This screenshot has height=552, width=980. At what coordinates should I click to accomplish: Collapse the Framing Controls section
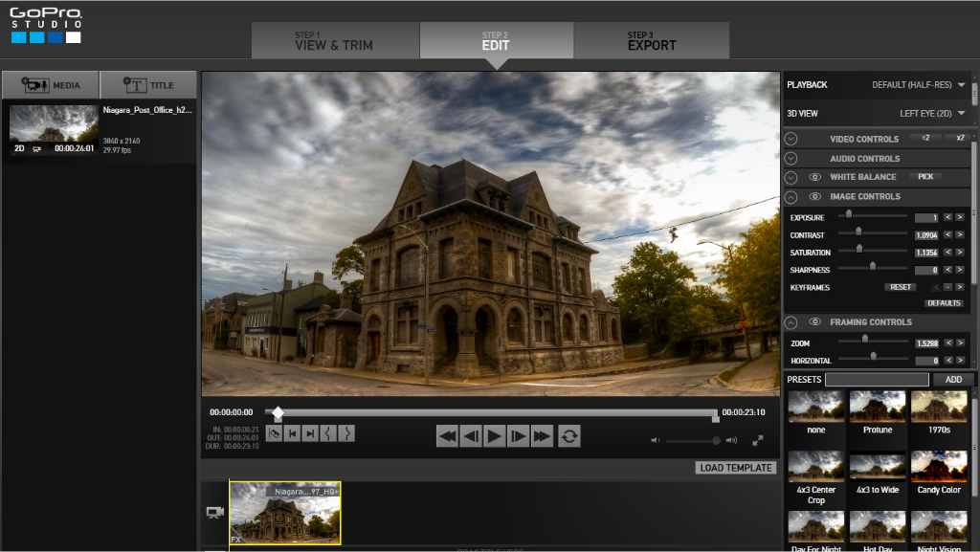tap(791, 322)
